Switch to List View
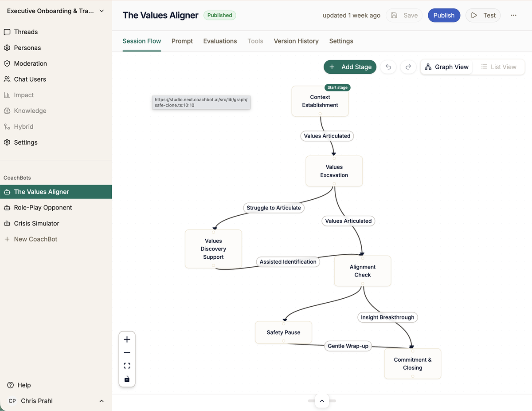Screen dimensions: 532x411 point(499,67)
